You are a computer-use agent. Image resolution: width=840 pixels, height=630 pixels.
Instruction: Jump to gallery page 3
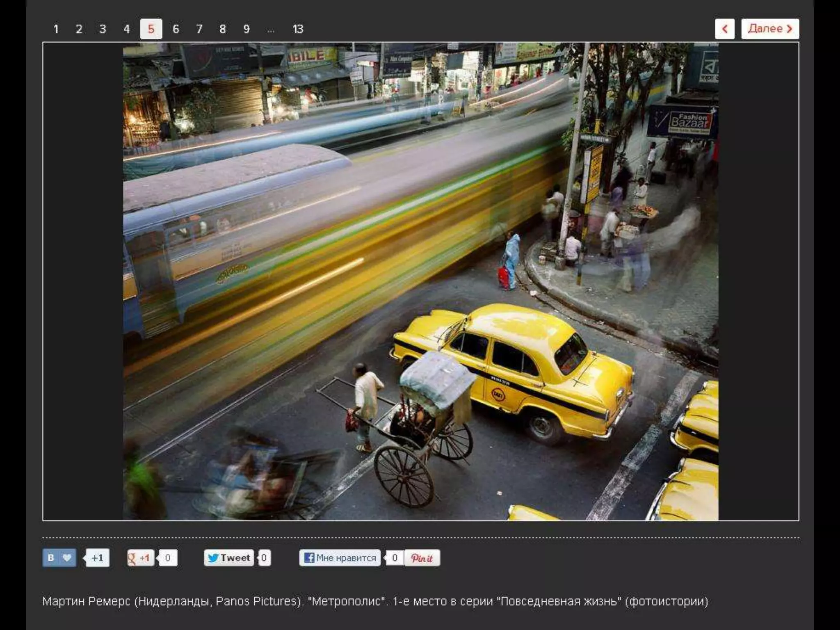click(x=103, y=29)
